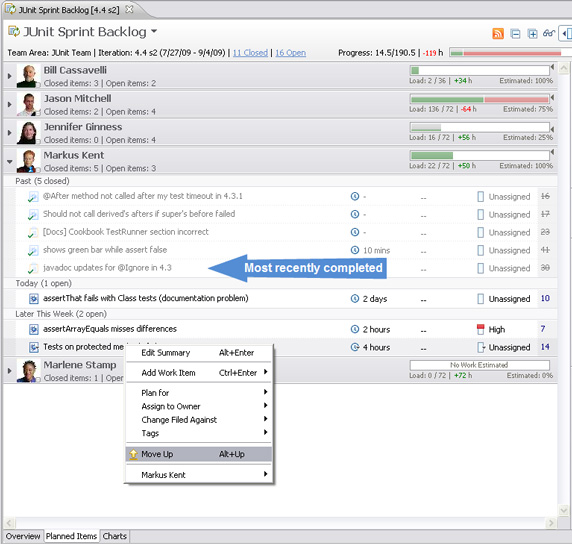
Task: Click Jason Mitchell's avatar photo
Action: click(28, 104)
